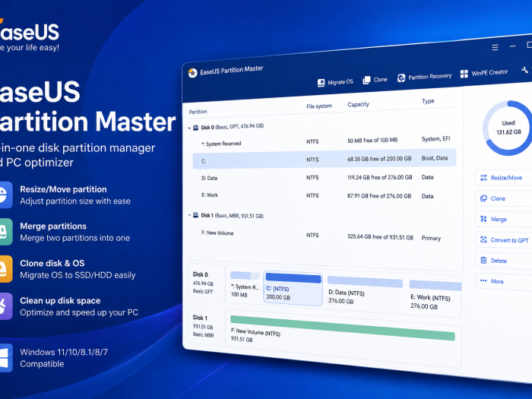Click '325.64 GB free of 931.51 GB' capacity cell
Image resolution: width=532 pixels, height=399 pixels.
[380, 237]
